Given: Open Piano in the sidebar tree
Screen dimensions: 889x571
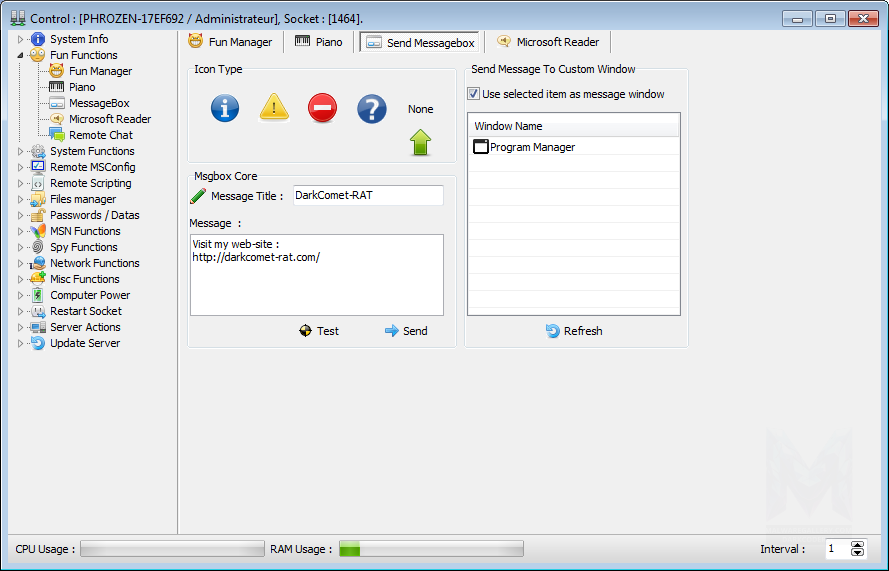Looking at the screenshot, I should pos(82,87).
